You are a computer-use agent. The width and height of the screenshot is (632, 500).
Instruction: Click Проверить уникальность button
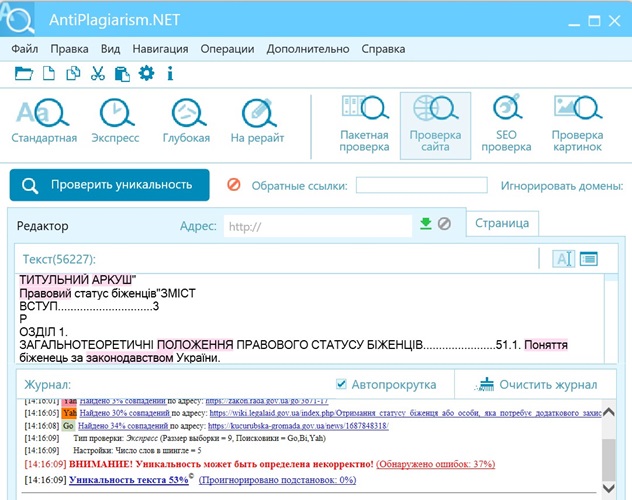click(x=110, y=185)
